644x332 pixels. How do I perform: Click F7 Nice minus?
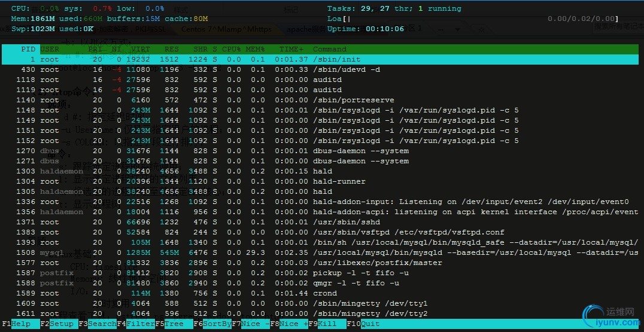click(251, 324)
